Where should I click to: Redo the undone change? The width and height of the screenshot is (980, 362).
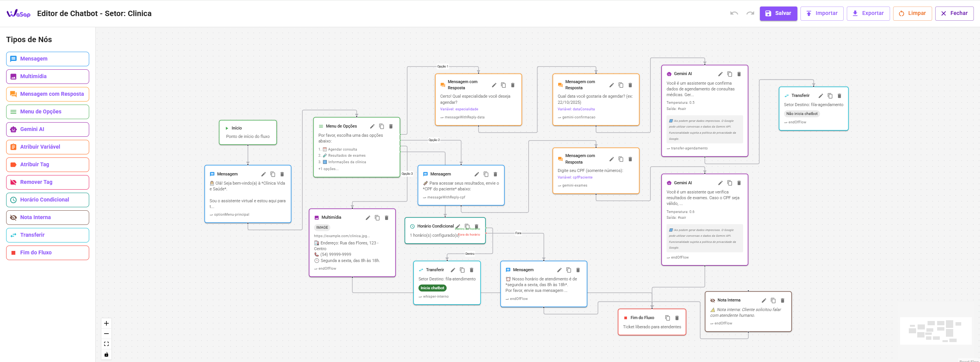point(750,13)
